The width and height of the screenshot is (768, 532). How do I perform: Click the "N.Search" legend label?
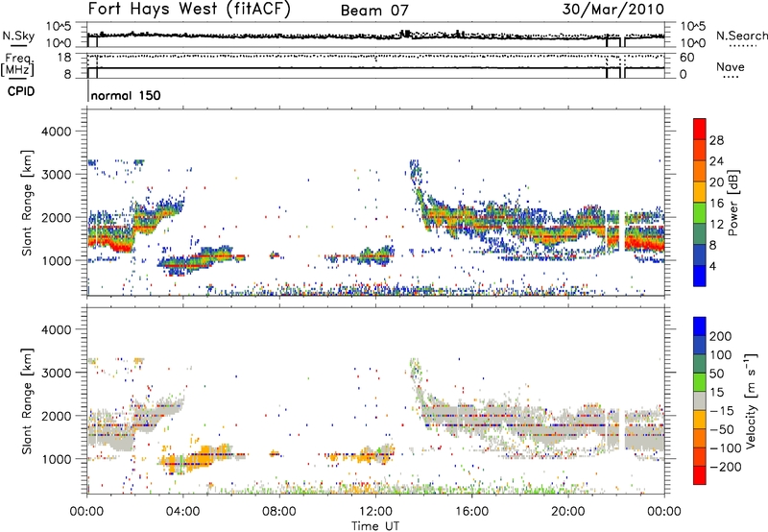[741, 36]
